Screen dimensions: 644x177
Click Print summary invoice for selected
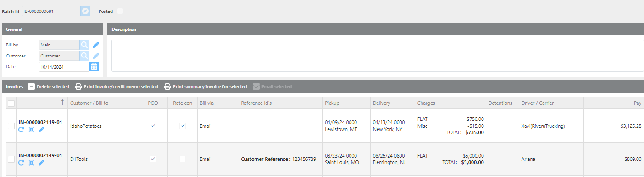210,86
